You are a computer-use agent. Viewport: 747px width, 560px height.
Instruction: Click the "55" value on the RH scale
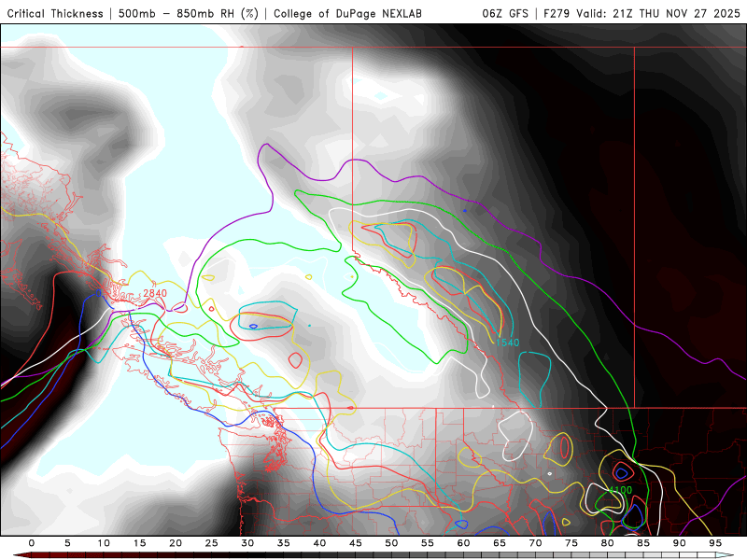(428, 543)
